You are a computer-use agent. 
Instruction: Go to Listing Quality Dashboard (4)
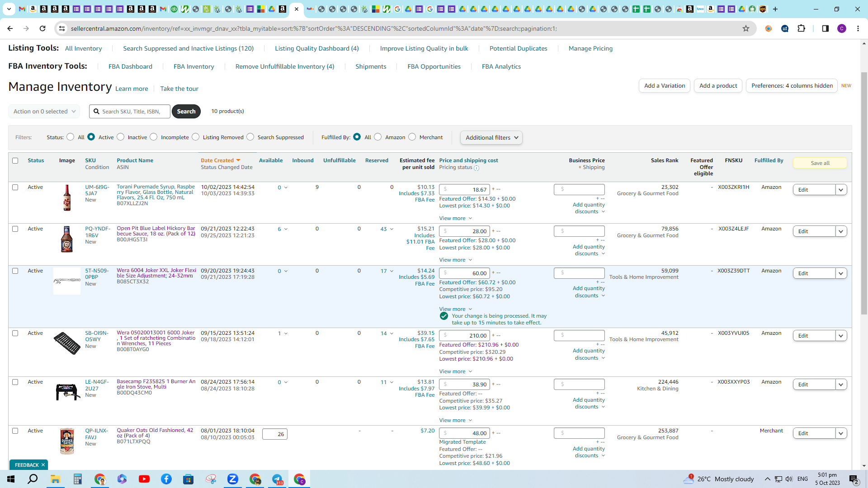click(316, 48)
